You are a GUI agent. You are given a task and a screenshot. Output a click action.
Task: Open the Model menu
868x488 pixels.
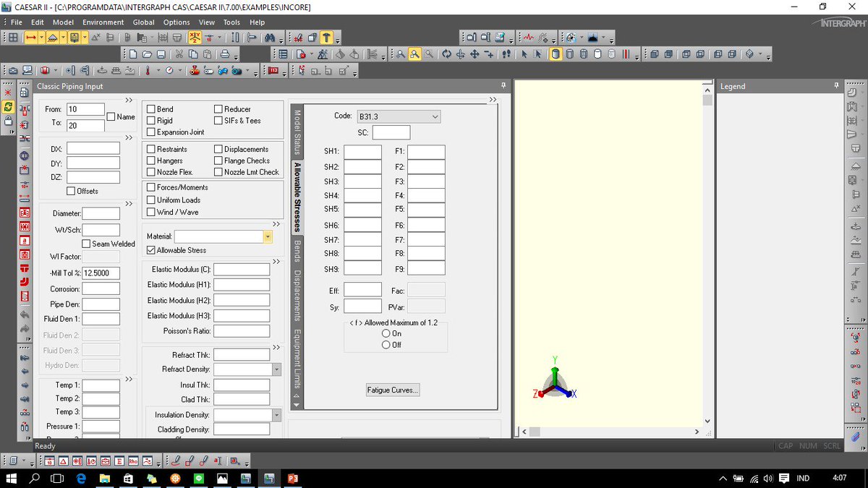[62, 22]
